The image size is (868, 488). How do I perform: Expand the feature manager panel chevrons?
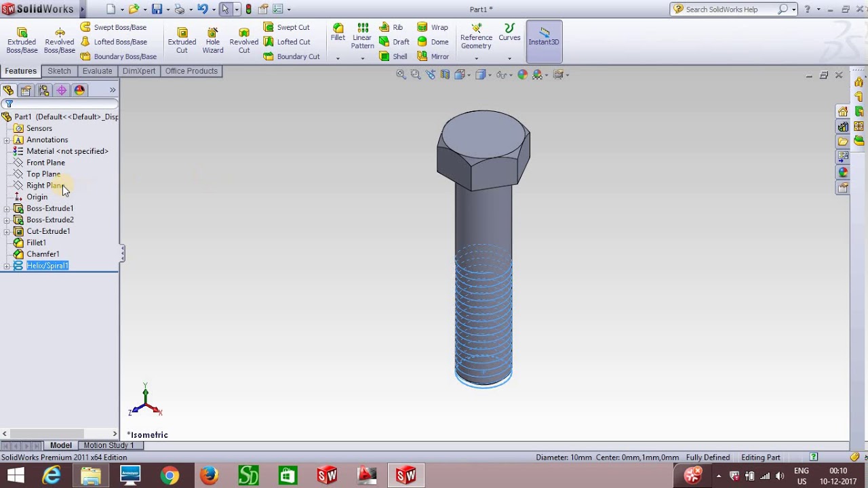coord(113,90)
